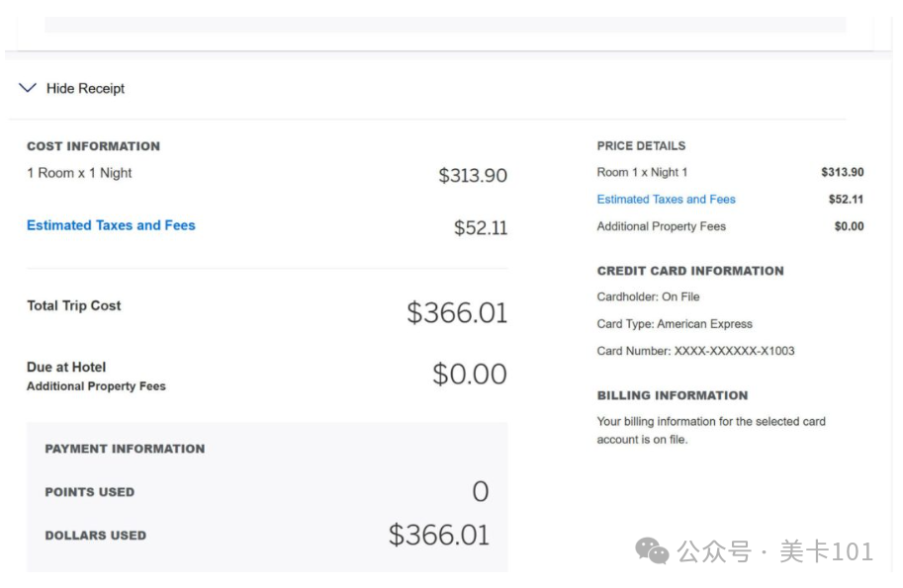
Task: Click the Billing Information heading
Action: tap(672, 395)
